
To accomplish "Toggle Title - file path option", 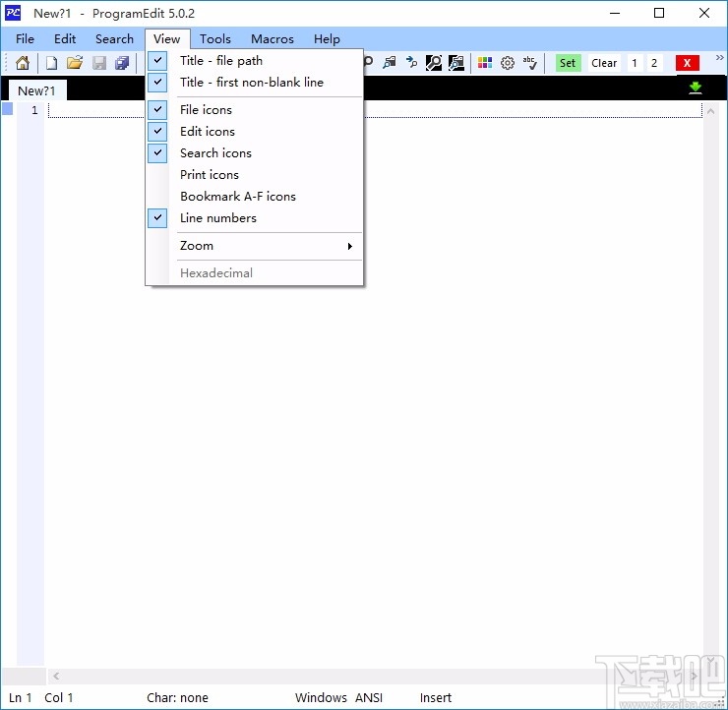I will 254,60.
